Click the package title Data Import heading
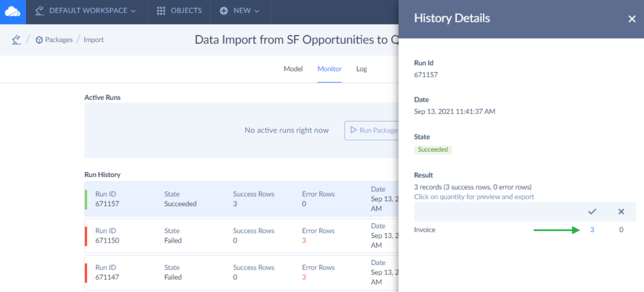The image size is (644, 292). point(296,40)
